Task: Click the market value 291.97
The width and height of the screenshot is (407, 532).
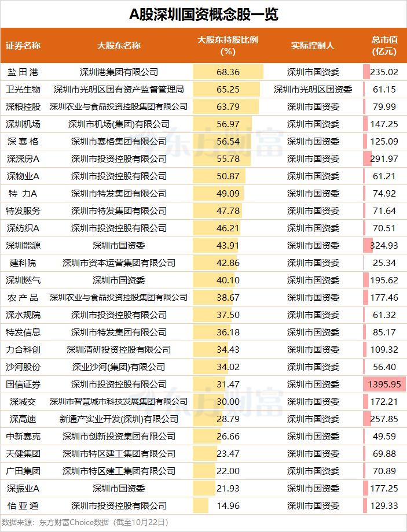Action: tap(384, 159)
